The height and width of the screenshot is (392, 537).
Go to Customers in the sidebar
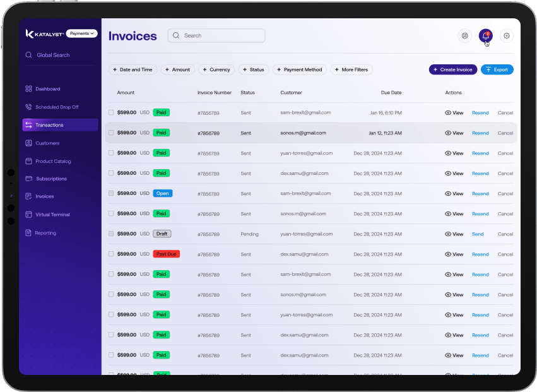click(x=47, y=143)
